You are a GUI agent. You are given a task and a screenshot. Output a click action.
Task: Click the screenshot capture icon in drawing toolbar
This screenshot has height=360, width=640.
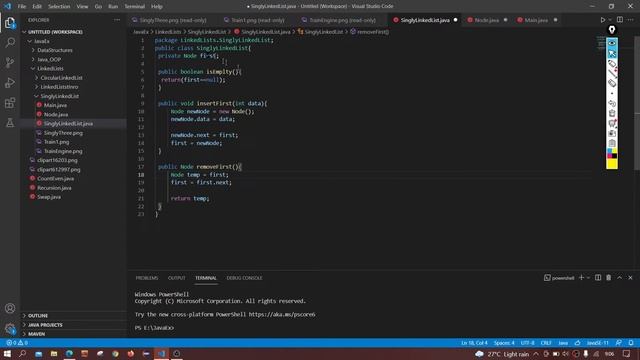pyautogui.click(x=612, y=133)
